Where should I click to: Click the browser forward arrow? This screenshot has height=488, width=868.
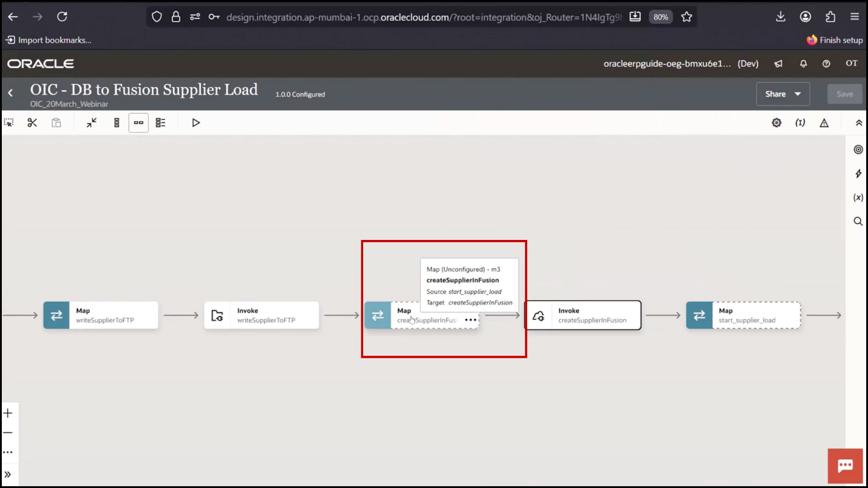tap(38, 17)
